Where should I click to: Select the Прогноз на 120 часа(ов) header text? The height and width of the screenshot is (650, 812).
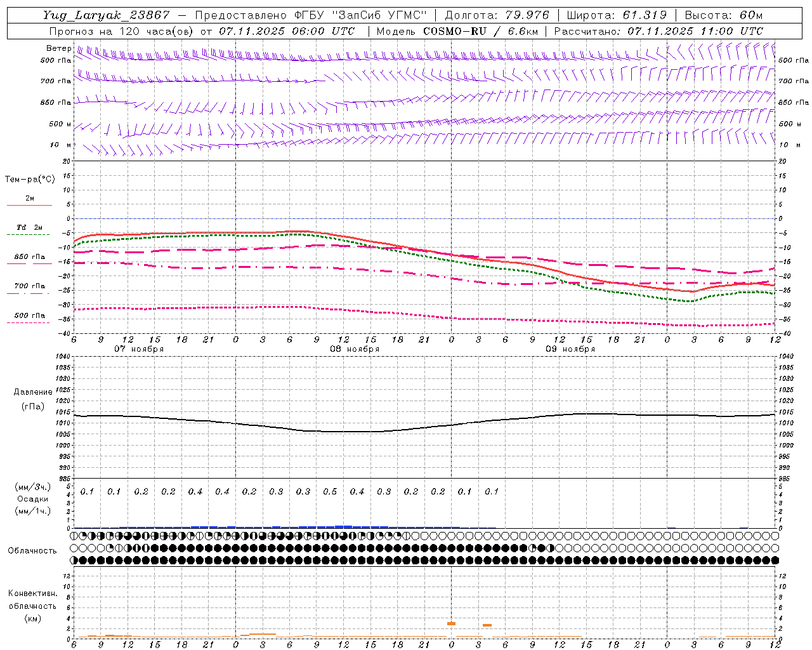pyautogui.click(x=122, y=31)
